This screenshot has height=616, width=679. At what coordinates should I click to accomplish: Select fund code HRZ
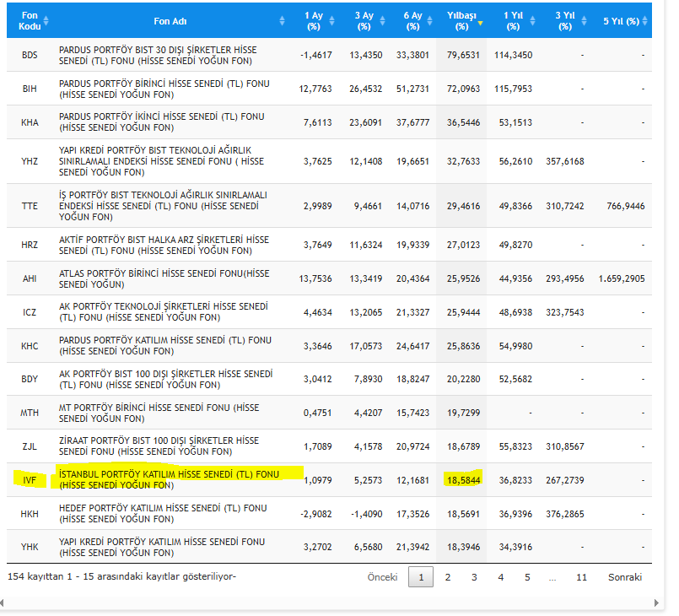[x=30, y=245]
